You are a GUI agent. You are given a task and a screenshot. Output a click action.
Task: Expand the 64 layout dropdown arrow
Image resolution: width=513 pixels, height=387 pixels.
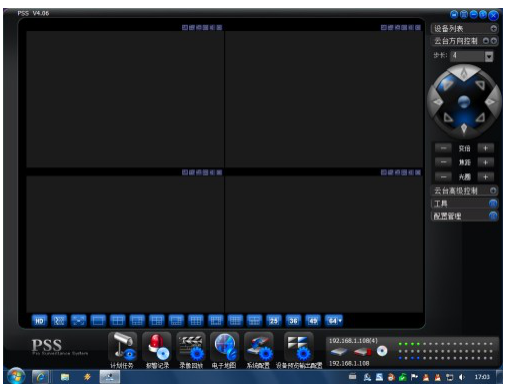(340, 321)
